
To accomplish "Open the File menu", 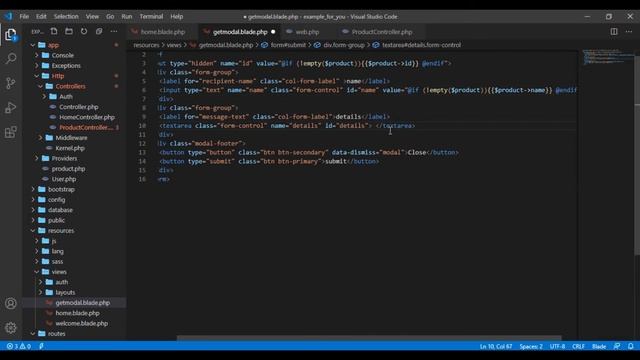I will tap(24, 16).
